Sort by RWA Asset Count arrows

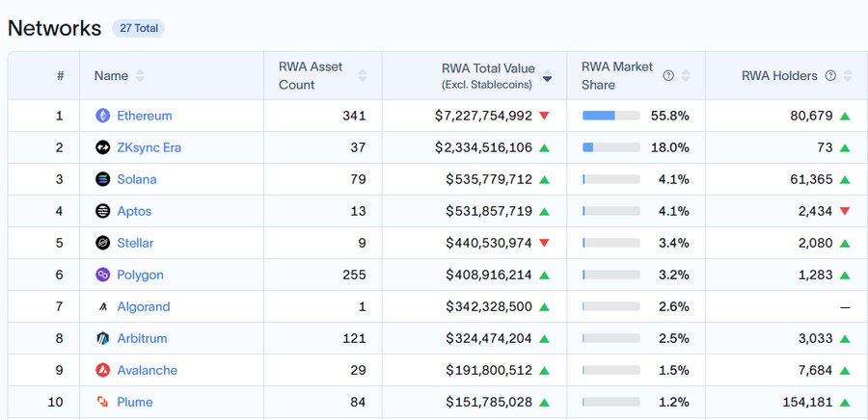point(363,75)
